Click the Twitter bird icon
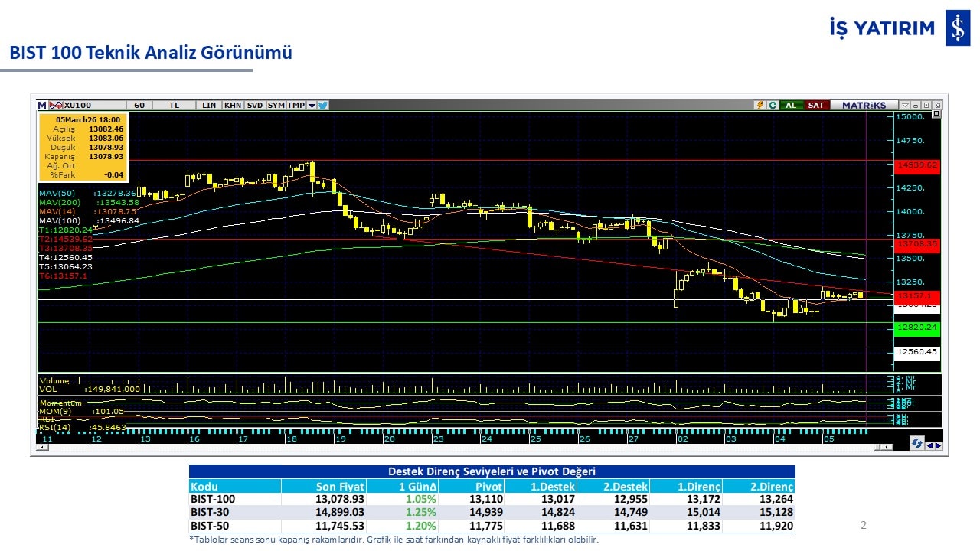 tap(323, 105)
